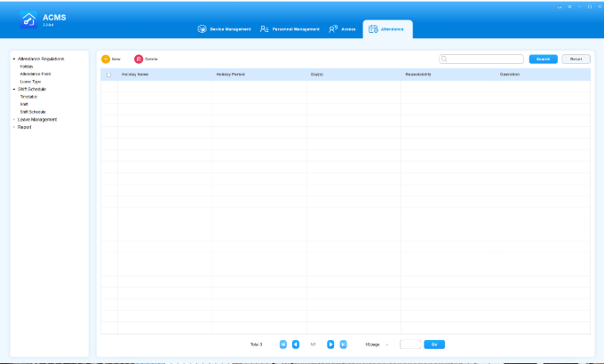Click the red Delete icon
Image resolution: width=604 pixels, height=364 pixels.
coord(139,59)
